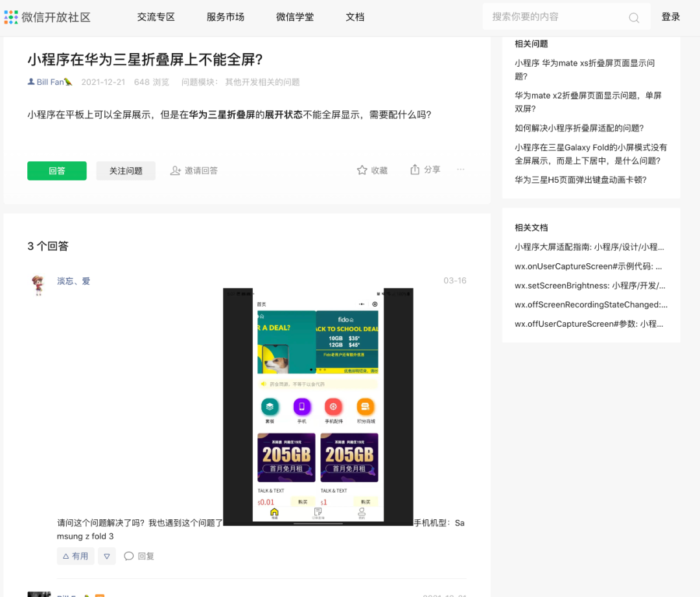
Task: Open 华为三星H5页面弹出键盘动画卡顿 link
Action: click(x=580, y=180)
